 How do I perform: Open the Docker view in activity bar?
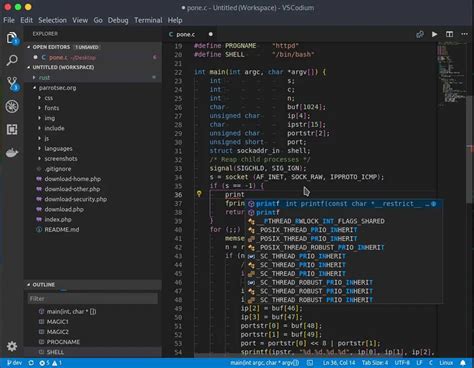(12, 153)
